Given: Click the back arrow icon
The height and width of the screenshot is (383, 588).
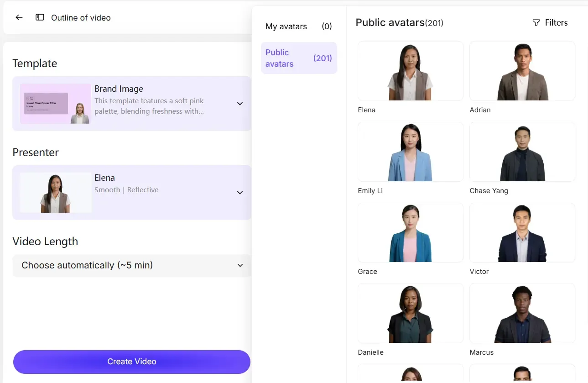Looking at the screenshot, I should (19, 17).
